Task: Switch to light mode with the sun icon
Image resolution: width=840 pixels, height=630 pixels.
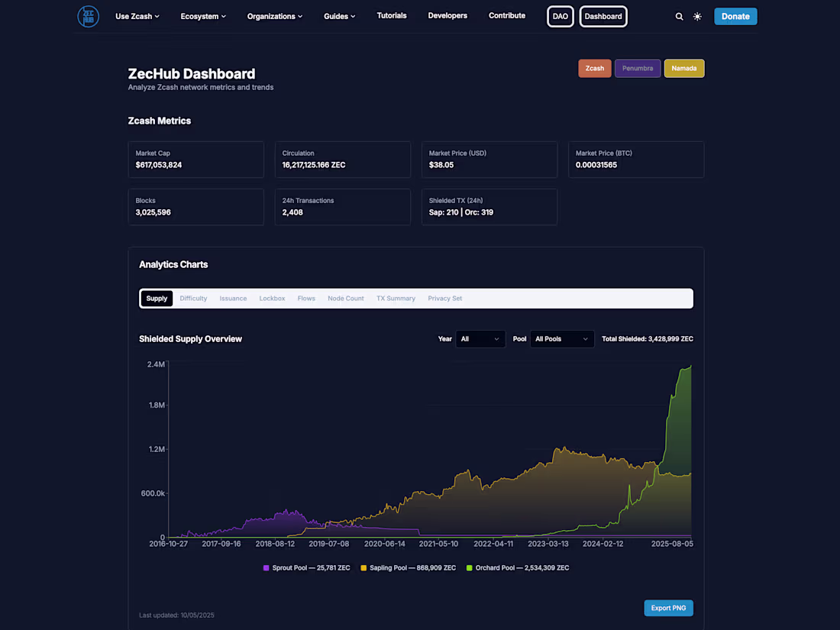Action: pyautogui.click(x=697, y=15)
